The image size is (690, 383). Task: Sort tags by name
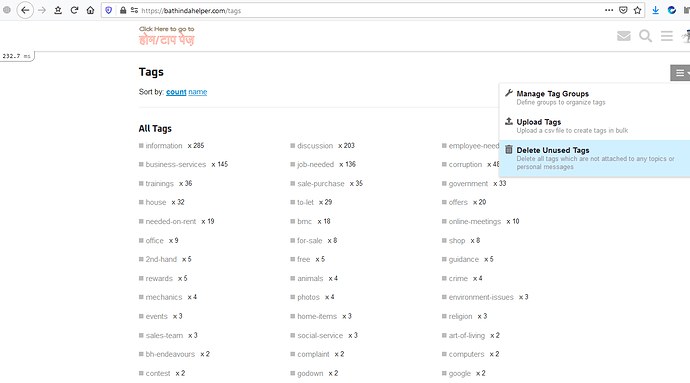(198, 92)
